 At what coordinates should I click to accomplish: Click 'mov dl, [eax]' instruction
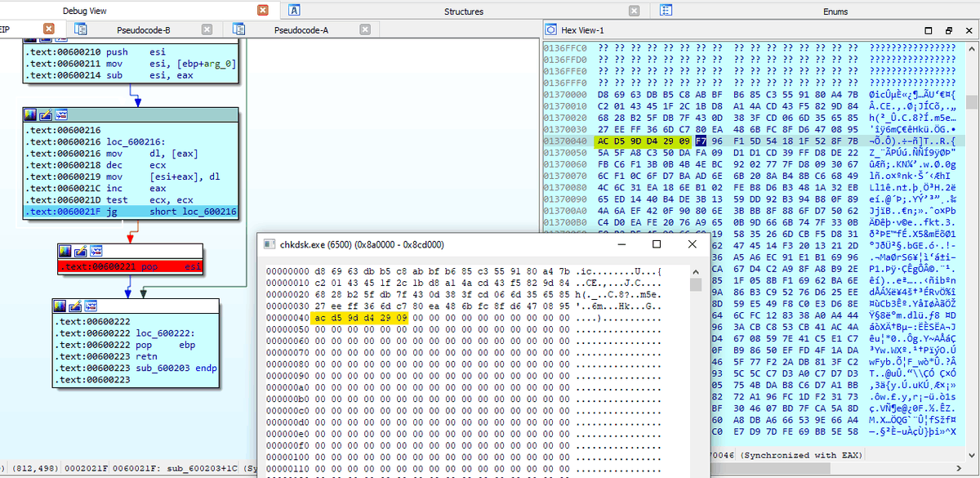(x=150, y=153)
